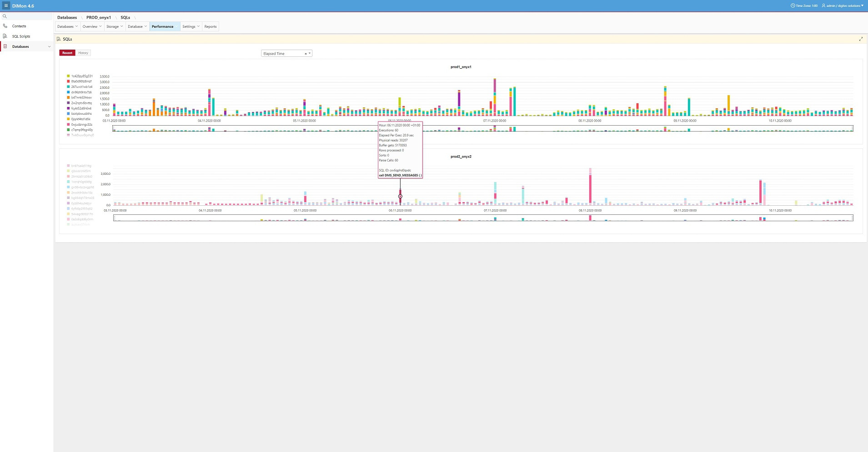This screenshot has width=868, height=452.
Task: Toggle legend series 1c428py85g331
Action: pyautogui.click(x=81, y=76)
